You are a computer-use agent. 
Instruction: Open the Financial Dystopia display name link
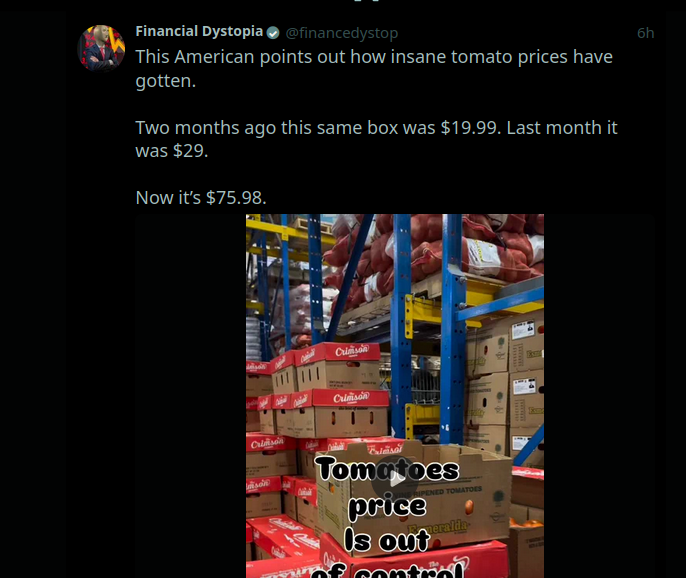pos(199,32)
